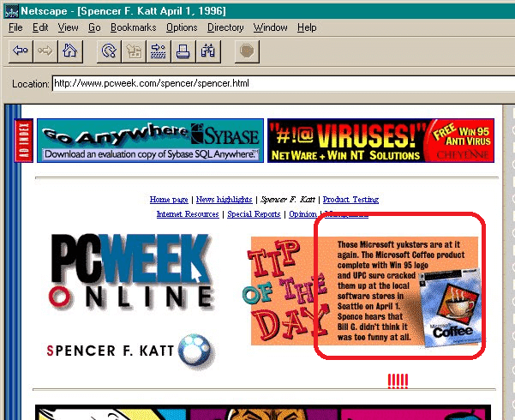This screenshot has width=515, height=420.
Task: Open the Bookmarks menu
Action: click(x=133, y=27)
